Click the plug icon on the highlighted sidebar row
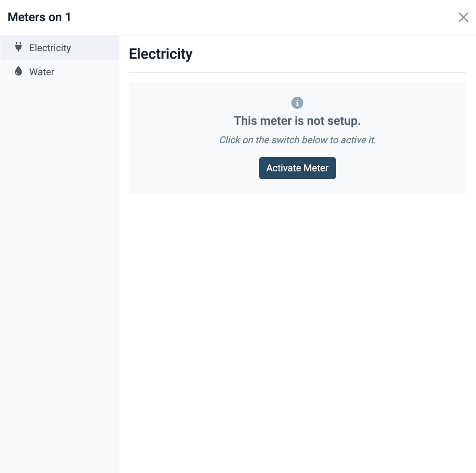 point(18,47)
